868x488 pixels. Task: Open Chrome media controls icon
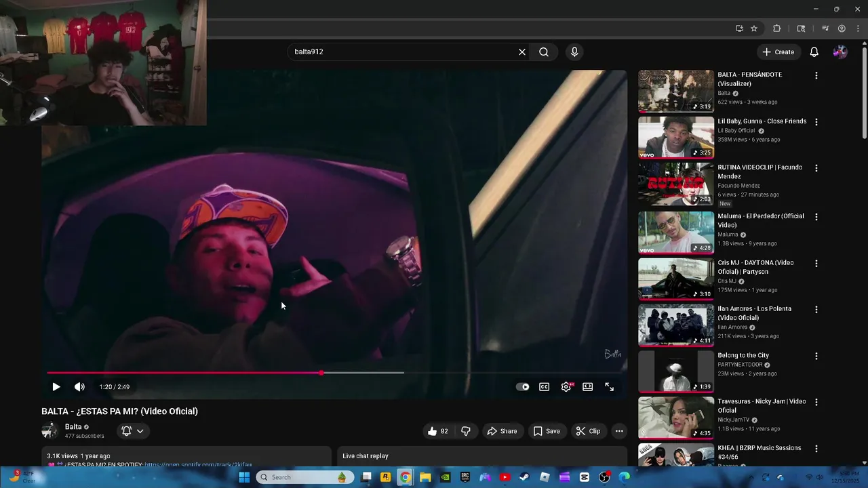825,28
